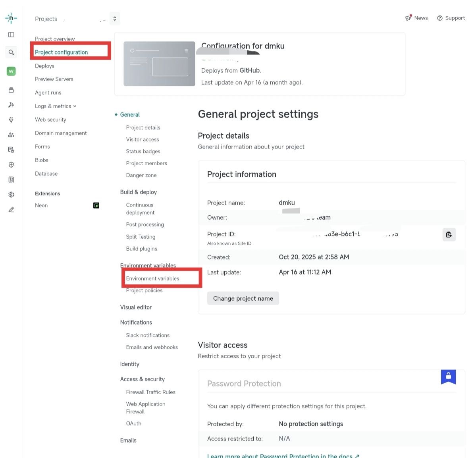Open Emails section
Viewport: 476px width, 458px height.
[128, 441]
